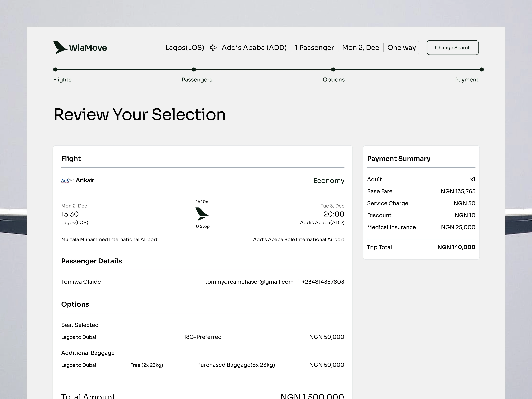Click the Trip Total NGN 140,000 amount

tap(456, 247)
